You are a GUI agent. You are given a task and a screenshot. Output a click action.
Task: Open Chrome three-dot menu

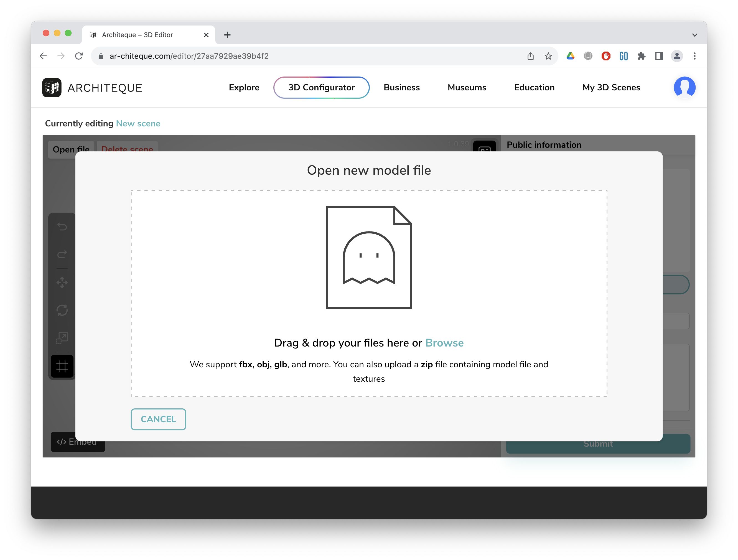click(695, 56)
